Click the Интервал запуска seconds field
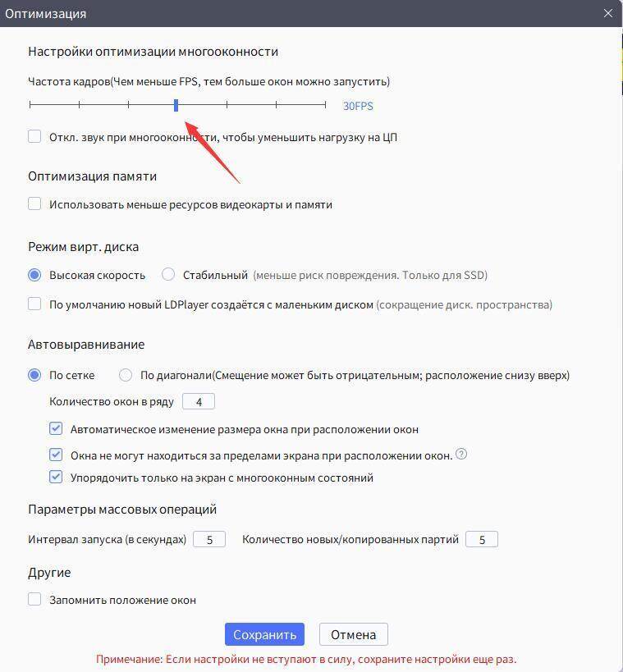Screen dimensions: 623x672 [x=209, y=539]
